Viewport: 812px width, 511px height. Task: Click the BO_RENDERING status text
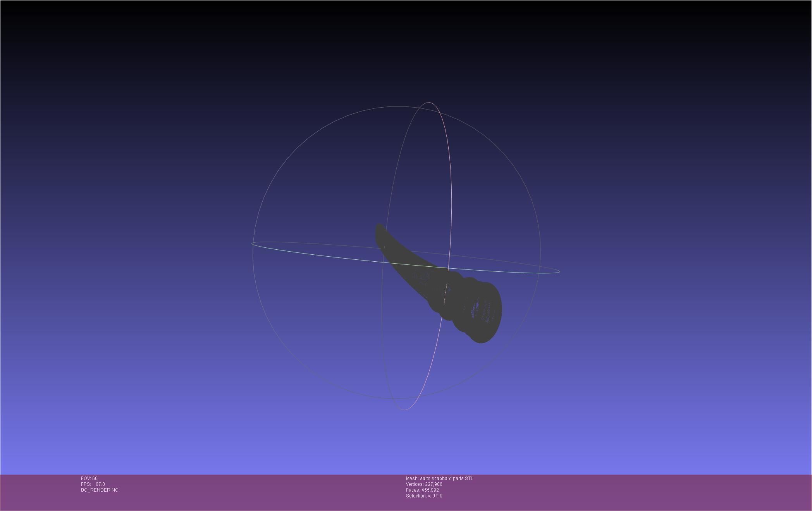(100, 490)
